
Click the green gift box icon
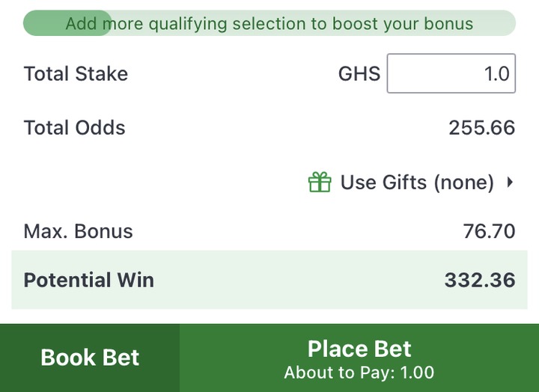(320, 182)
